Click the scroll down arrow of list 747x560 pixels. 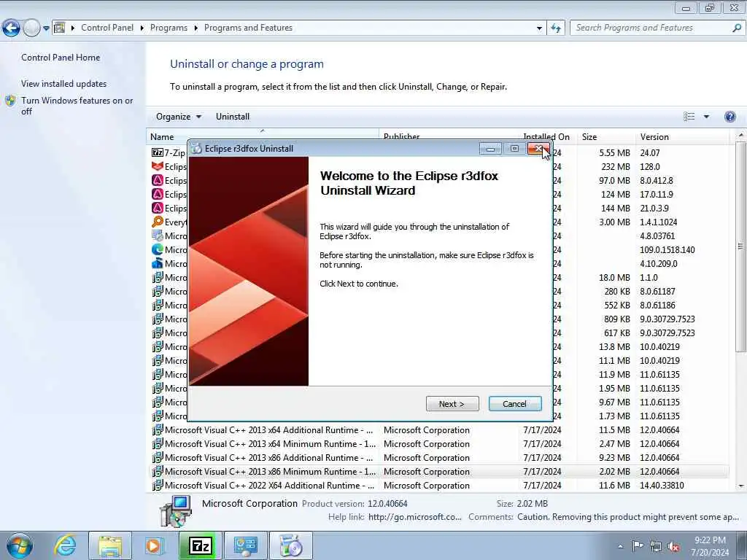click(x=741, y=486)
